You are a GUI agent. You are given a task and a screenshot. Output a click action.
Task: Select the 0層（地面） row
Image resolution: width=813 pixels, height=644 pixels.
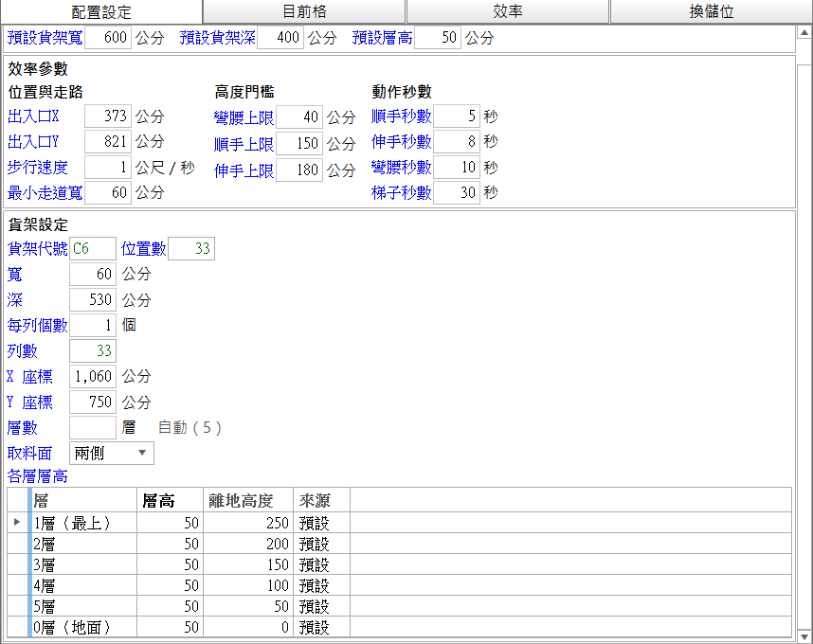(x=399, y=627)
